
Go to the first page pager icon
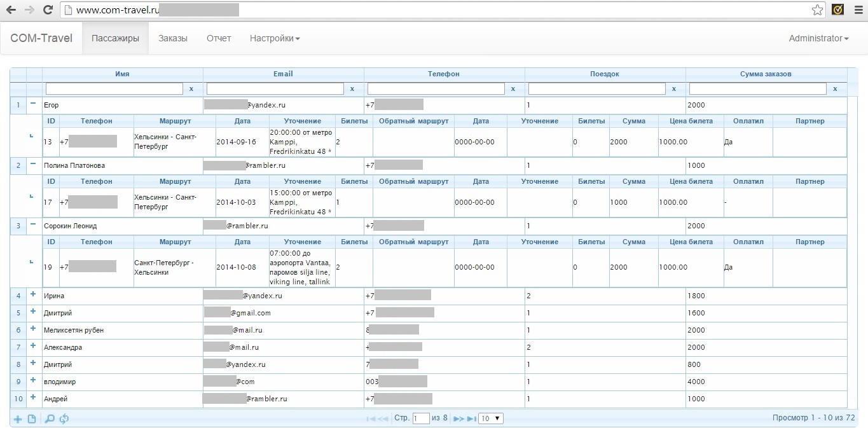[371, 418]
